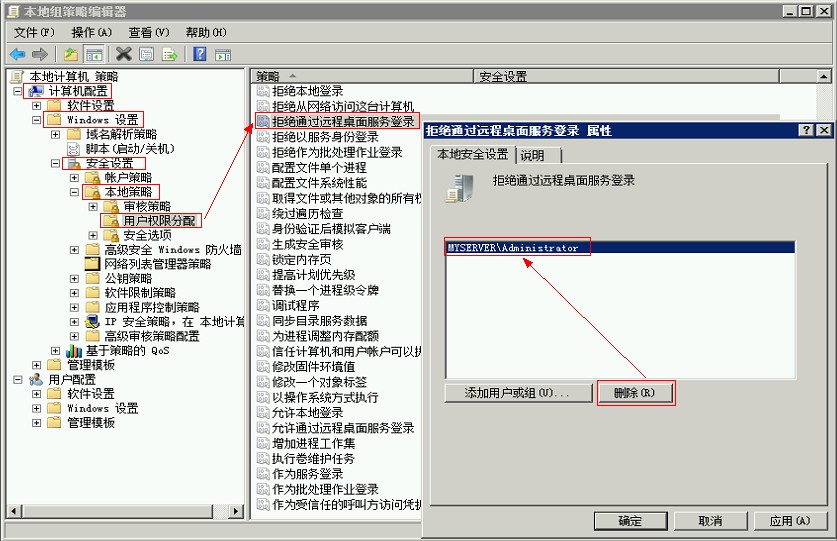The height and width of the screenshot is (541, 837).
Task: Click the Delete (X) toolbar icon
Action: tap(124, 54)
